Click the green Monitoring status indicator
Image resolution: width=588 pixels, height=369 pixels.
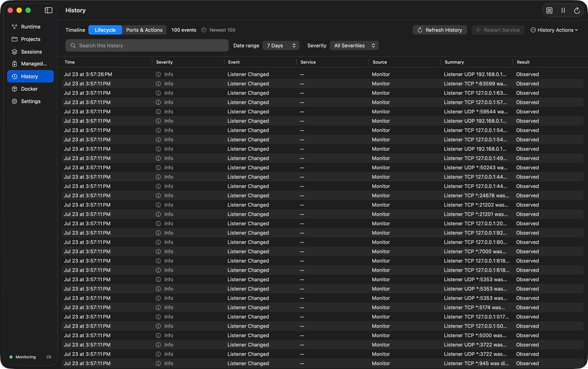click(11, 357)
